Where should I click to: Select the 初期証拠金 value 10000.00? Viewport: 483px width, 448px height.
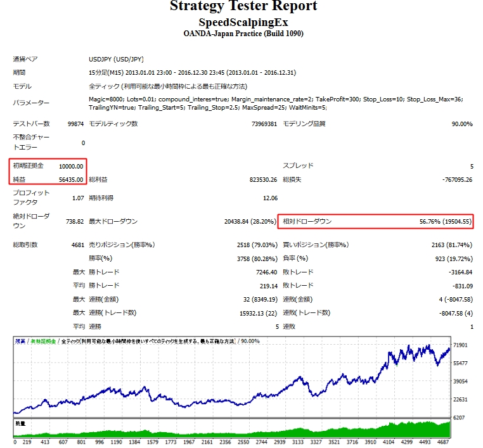point(70,166)
